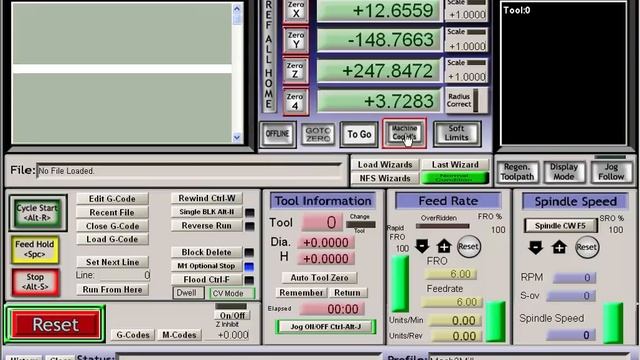Click the Zero 4 axis button
Screen dimensions: 640x360
296,101
